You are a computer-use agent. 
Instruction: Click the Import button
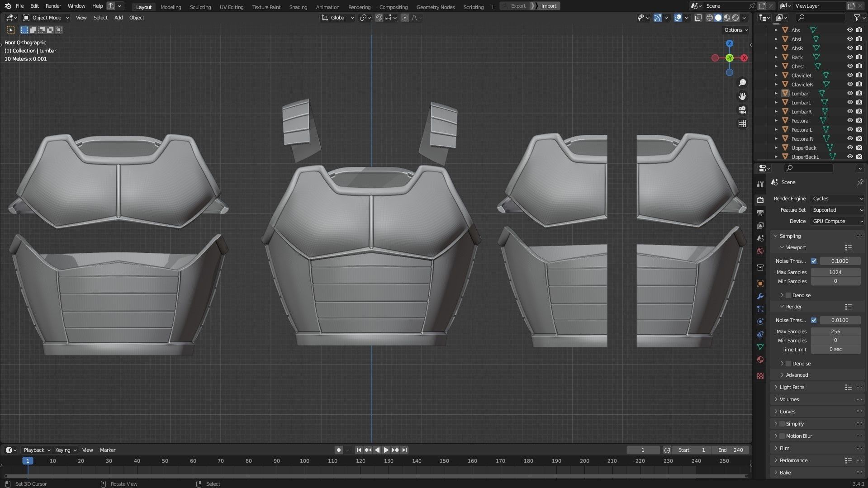coord(549,6)
